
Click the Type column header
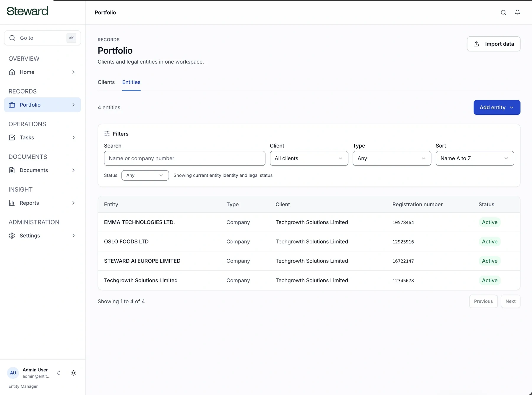tap(232, 204)
